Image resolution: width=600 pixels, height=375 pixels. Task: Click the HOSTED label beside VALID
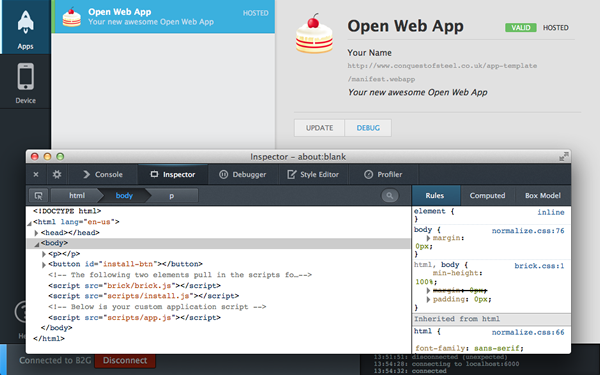pos(556,28)
